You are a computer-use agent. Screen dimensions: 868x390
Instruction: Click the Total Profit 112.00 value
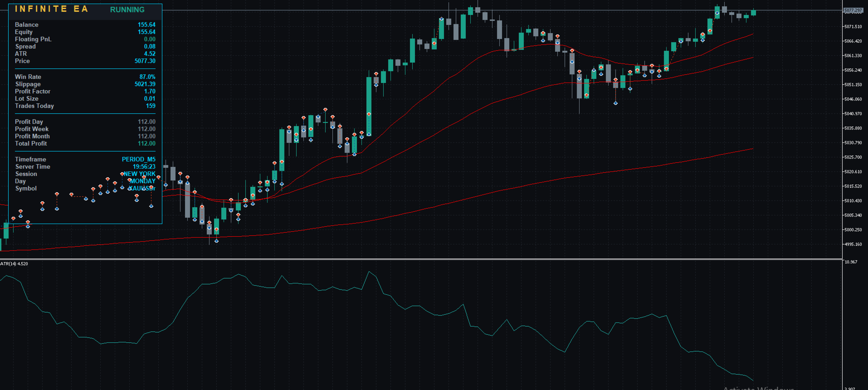146,143
